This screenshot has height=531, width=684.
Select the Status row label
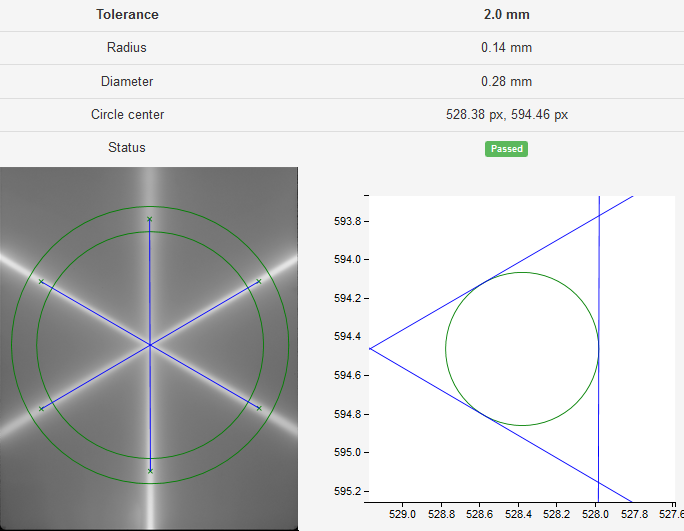[127, 147]
